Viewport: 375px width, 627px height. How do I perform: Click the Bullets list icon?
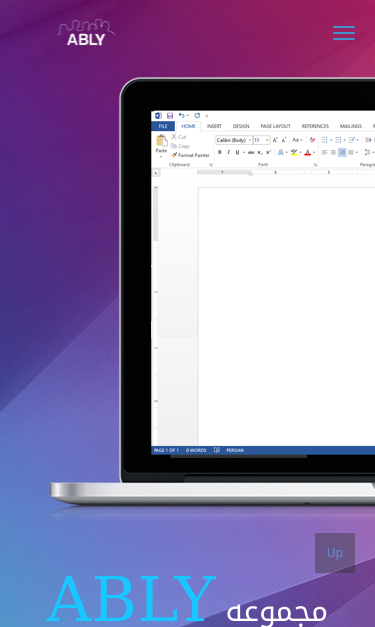pos(325,140)
